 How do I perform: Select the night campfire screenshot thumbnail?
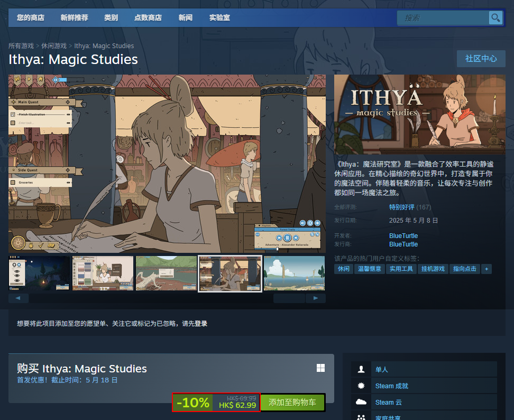click(x=39, y=273)
